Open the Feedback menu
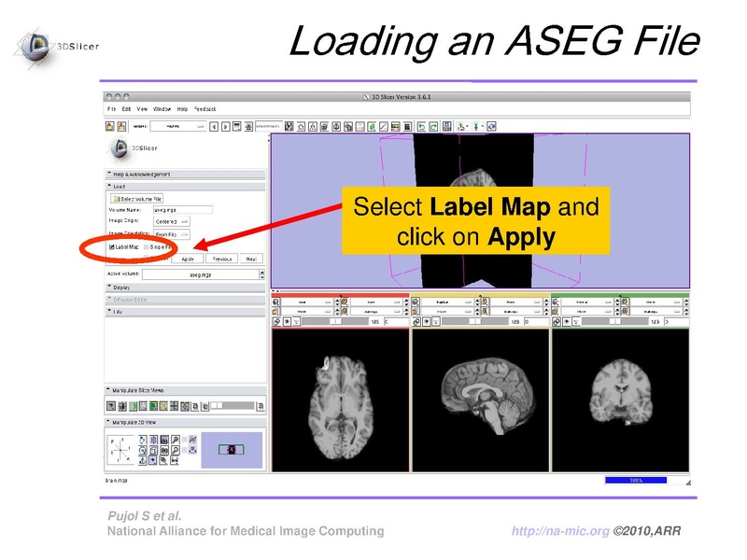Viewport: 747px width, 560px height. (205, 109)
